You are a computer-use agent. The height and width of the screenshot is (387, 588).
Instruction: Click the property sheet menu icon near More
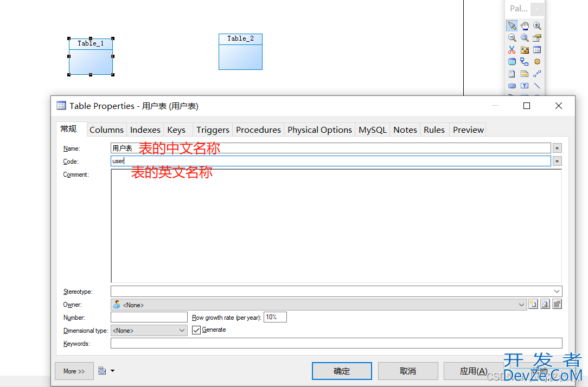tap(102, 371)
